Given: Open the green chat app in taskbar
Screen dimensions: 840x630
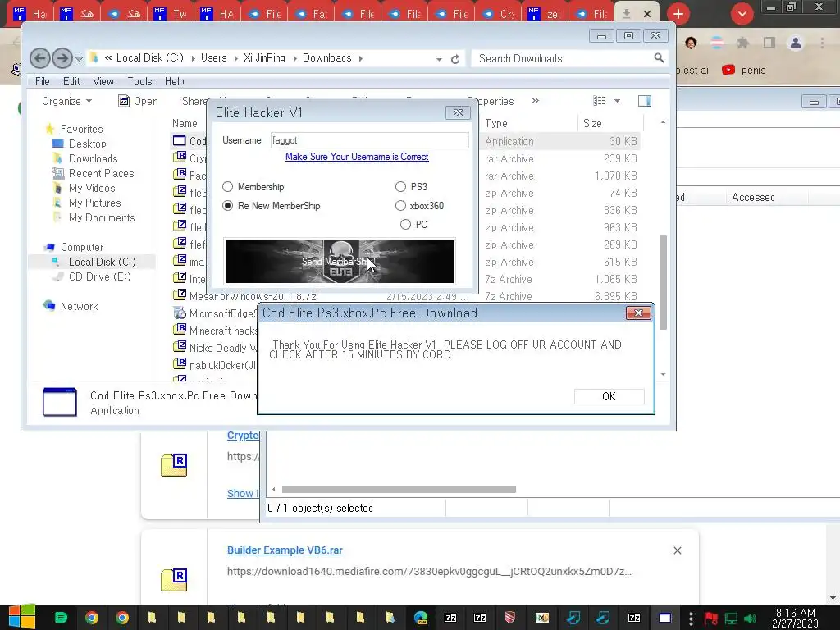Looking at the screenshot, I should pyautogui.click(x=61, y=618).
